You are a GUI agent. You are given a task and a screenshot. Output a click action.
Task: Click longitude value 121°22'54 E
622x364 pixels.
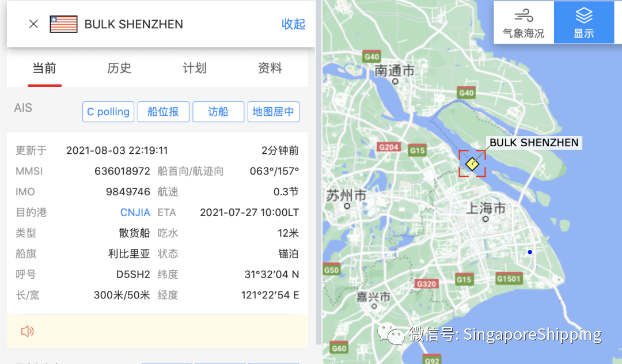click(270, 295)
